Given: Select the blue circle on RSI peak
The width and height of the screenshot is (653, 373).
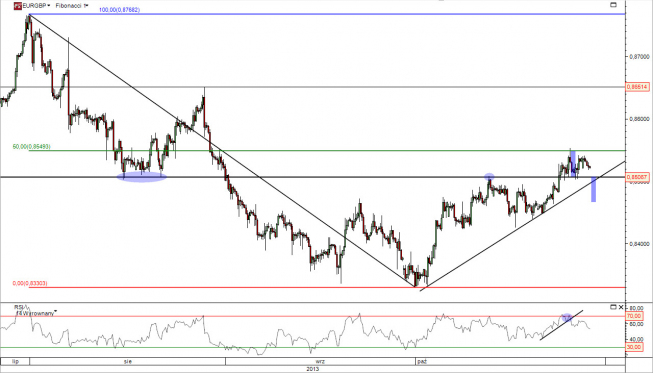Looking at the screenshot, I should [566, 318].
